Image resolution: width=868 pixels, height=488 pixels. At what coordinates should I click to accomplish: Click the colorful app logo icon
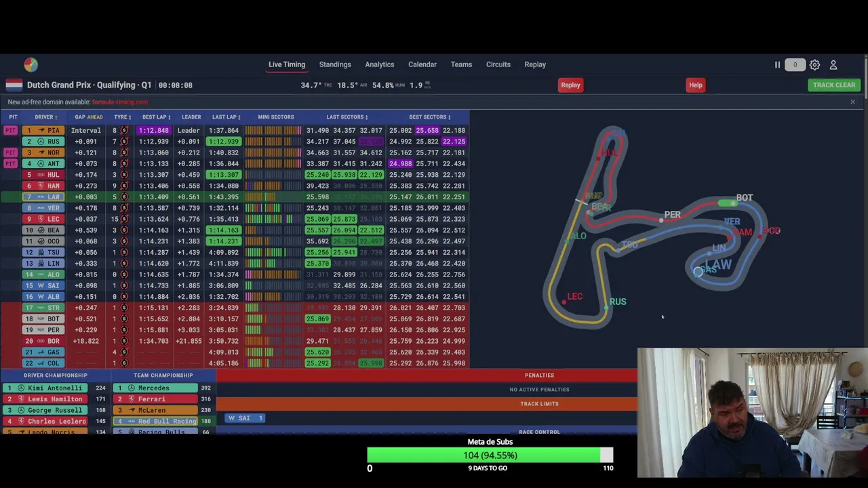(31, 64)
